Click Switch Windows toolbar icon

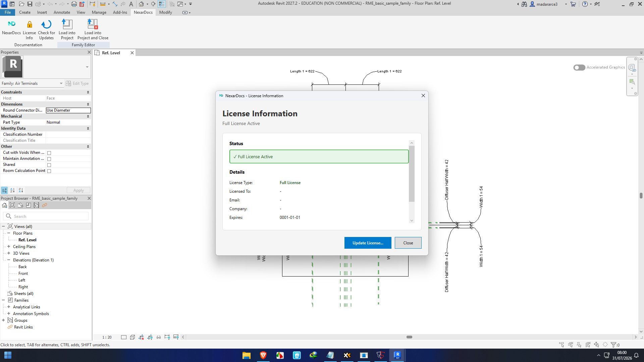[180, 4]
